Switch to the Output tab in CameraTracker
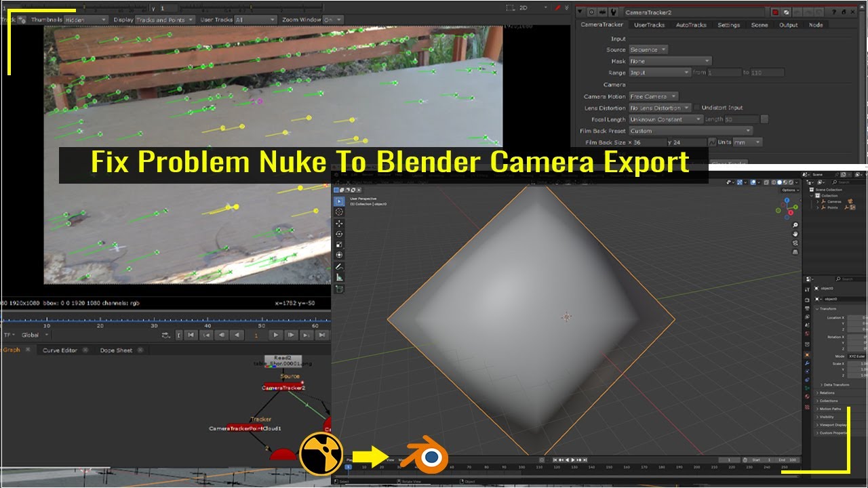Screen dimensions: 868x488 point(788,25)
